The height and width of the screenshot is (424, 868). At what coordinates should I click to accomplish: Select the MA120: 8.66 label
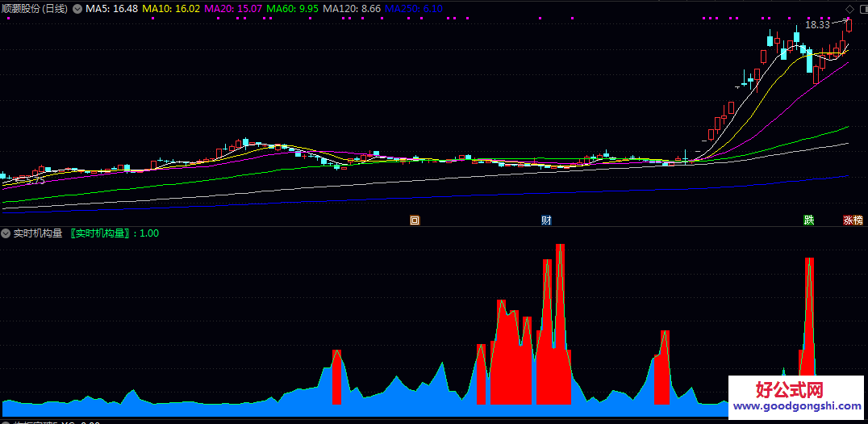click(x=351, y=9)
